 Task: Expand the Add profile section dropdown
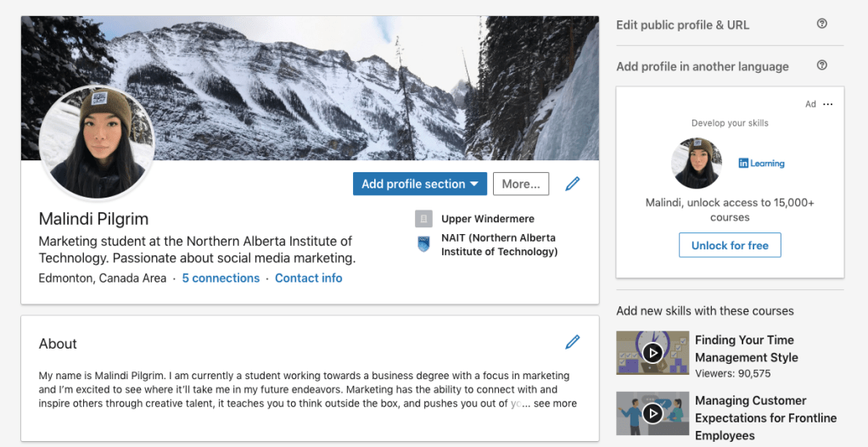419,184
